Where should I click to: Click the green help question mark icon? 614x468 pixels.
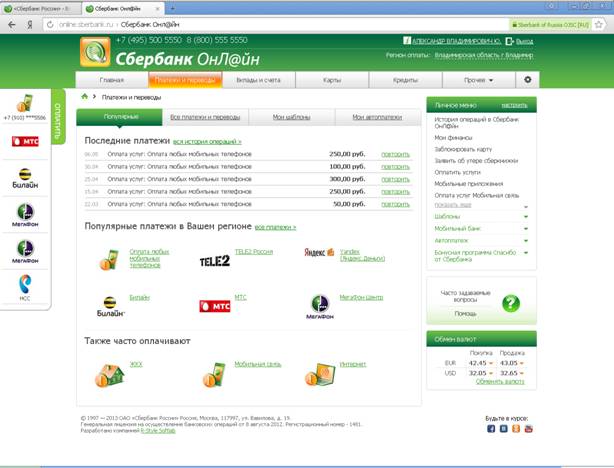[510, 304]
